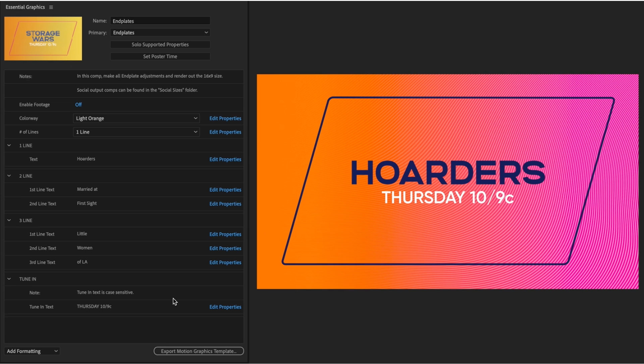Edit the Name field containing Endplates
The image size is (644, 364).
point(160,21)
